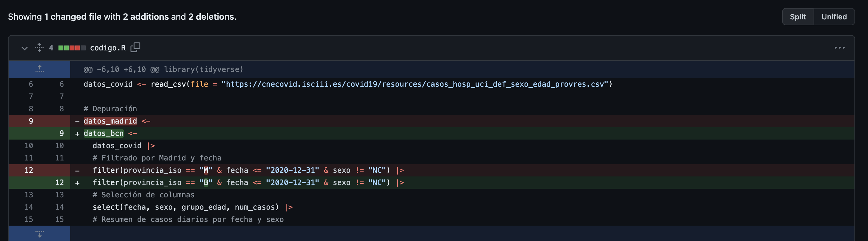Screen dimensions: 868x241
Task: Click the diffstat colored squares indicator
Action: point(72,48)
